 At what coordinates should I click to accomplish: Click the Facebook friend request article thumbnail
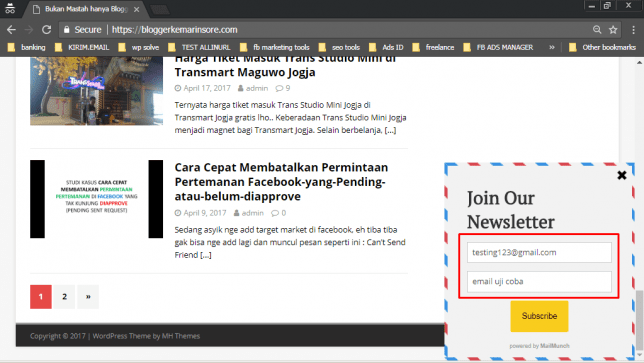[x=97, y=199]
